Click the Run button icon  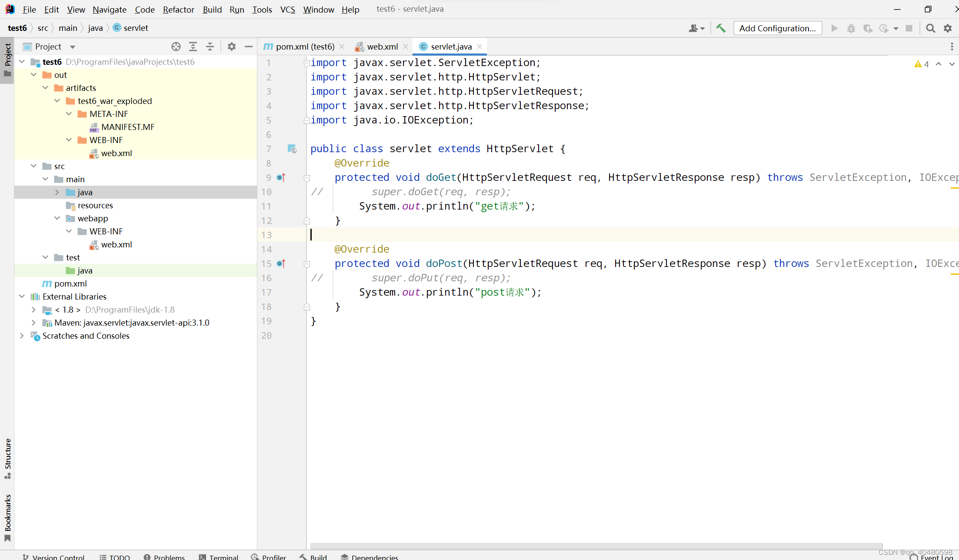pos(834,28)
